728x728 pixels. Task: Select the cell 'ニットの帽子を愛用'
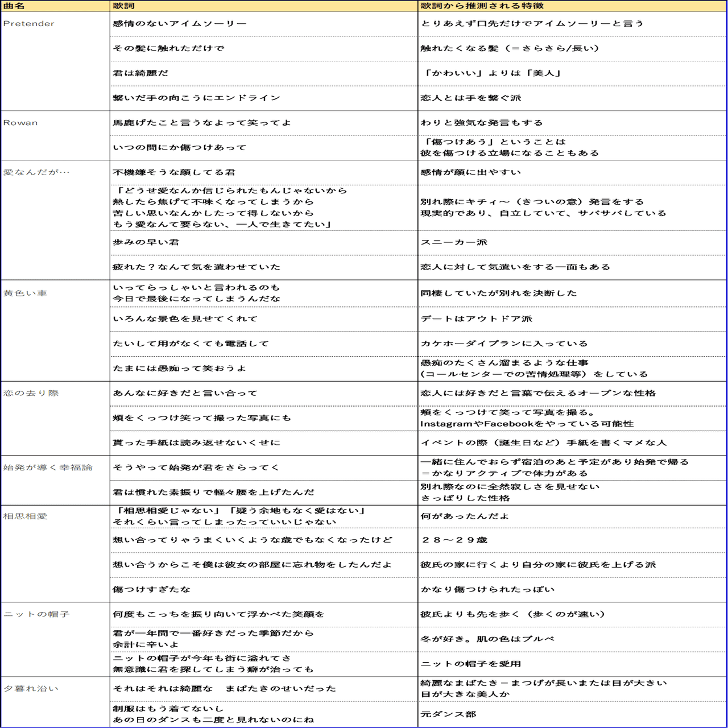[x=572, y=664]
